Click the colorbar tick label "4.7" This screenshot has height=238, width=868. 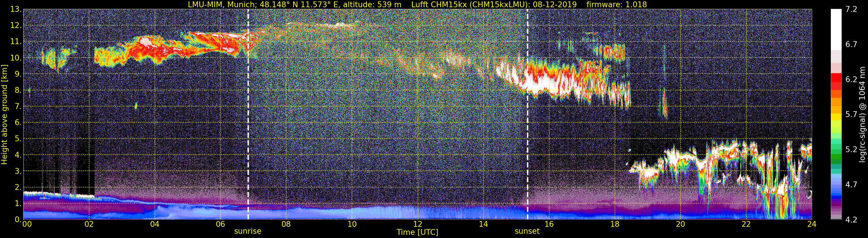[851, 185]
